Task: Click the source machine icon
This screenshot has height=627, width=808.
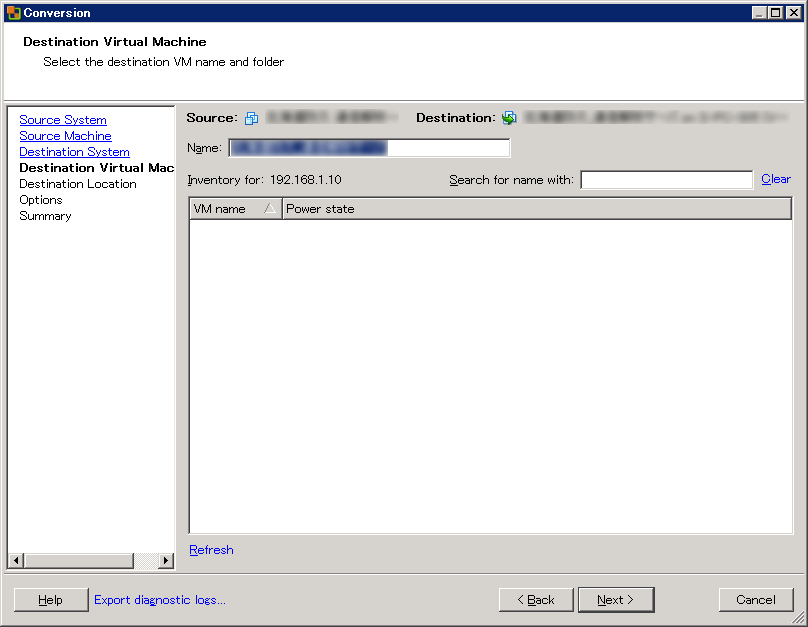Action: (251, 118)
